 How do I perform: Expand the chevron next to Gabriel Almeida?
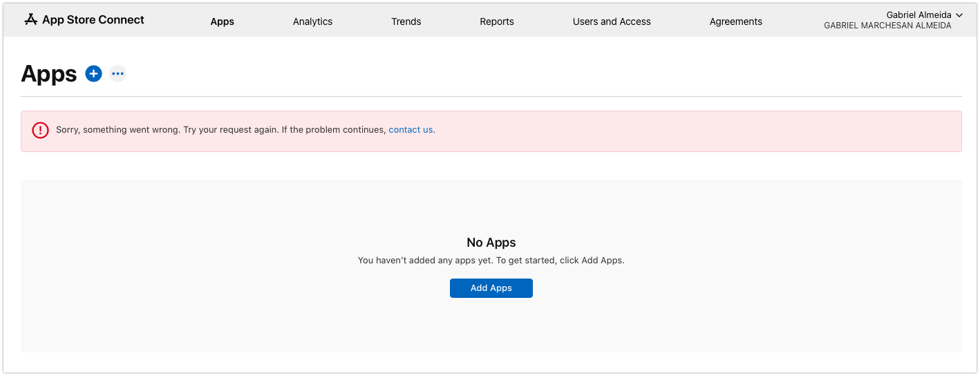click(x=959, y=15)
